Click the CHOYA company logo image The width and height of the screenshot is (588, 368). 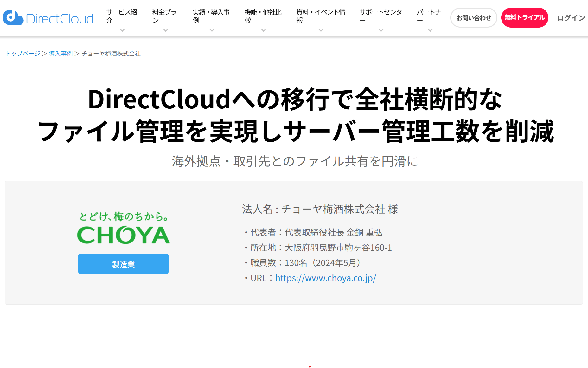click(123, 228)
